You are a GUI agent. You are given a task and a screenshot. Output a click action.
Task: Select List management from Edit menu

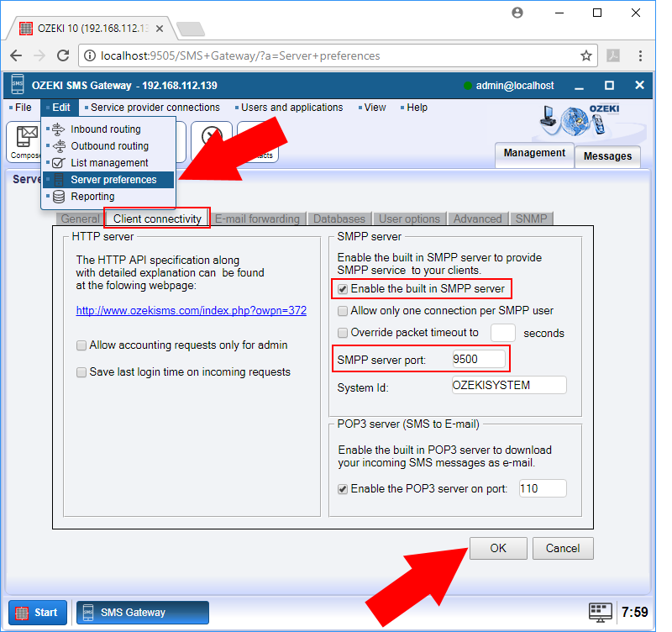[x=108, y=163]
